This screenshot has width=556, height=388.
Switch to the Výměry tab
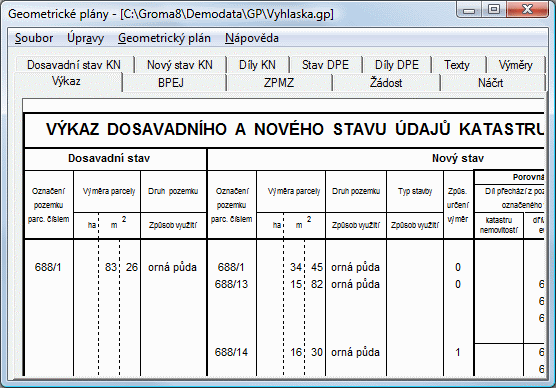tap(516, 65)
